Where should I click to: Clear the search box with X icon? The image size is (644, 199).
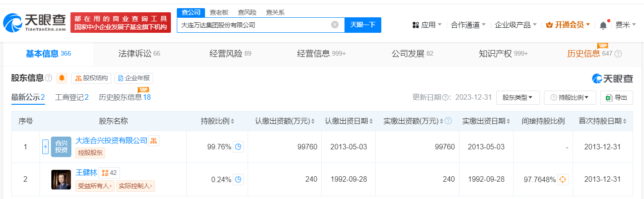(335, 25)
